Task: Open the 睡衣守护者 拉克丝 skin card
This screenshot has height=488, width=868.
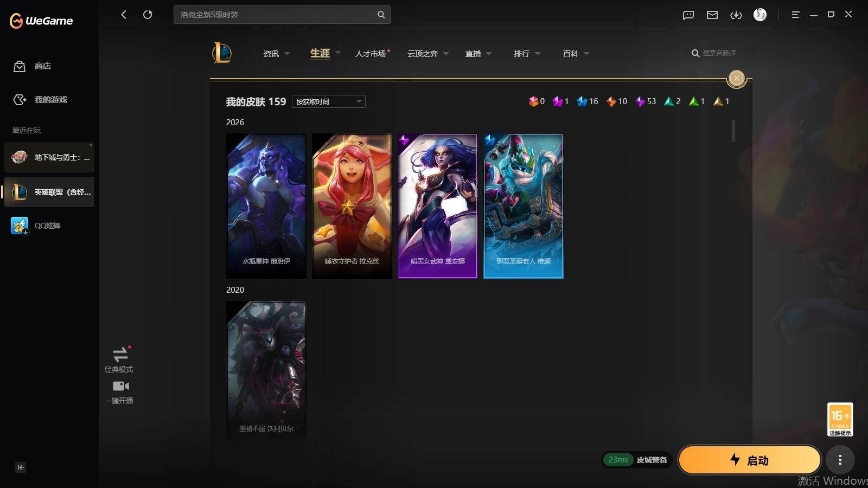Action: 352,206
